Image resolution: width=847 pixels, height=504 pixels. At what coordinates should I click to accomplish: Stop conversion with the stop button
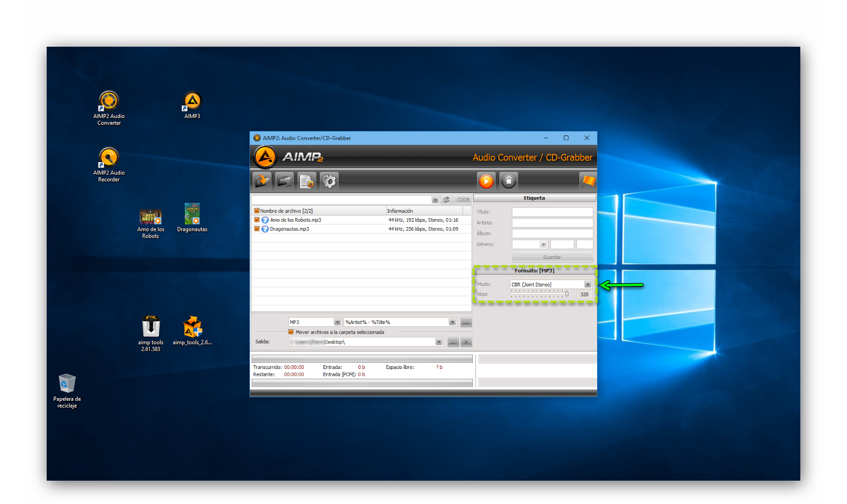point(508,181)
